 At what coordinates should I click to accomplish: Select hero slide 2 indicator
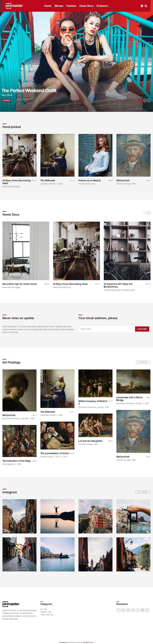(145, 100)
